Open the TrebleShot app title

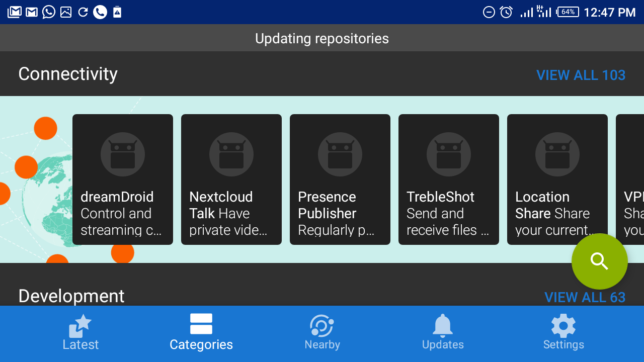coord(441,197)
